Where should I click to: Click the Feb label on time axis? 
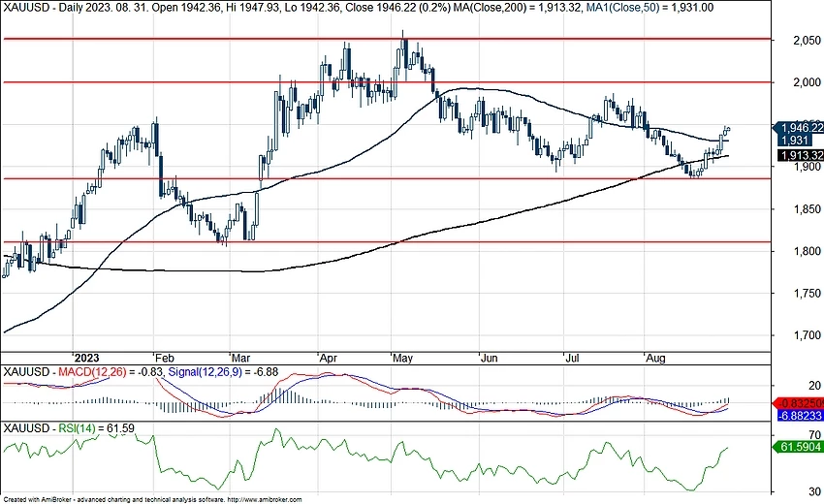[165, 359]
